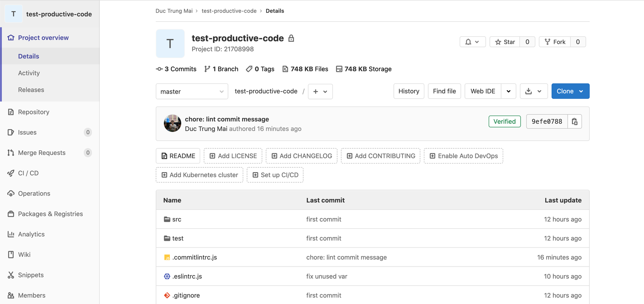
Task: Star the test-productive-code project
Action: coord(505,42)
